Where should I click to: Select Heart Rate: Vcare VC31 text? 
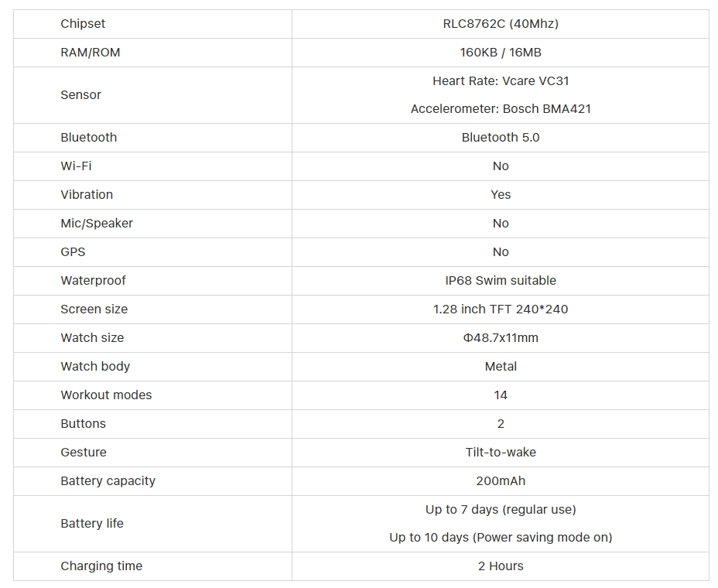coord(501,81)
